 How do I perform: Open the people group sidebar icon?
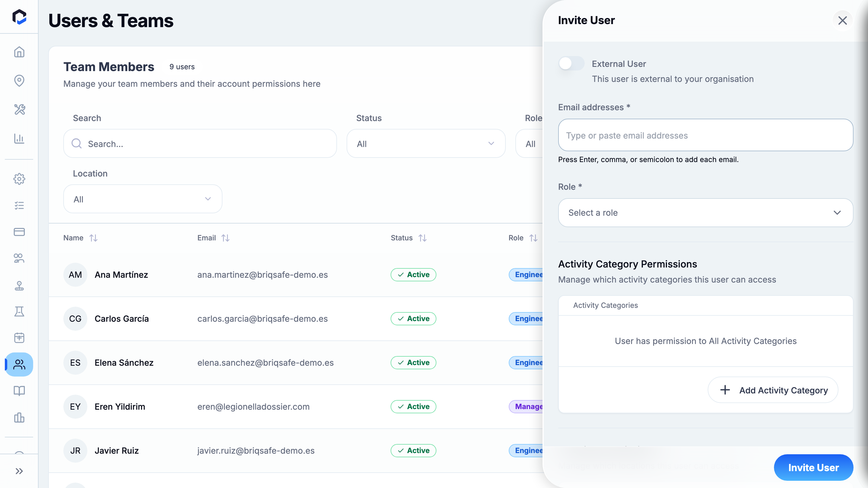19,258
